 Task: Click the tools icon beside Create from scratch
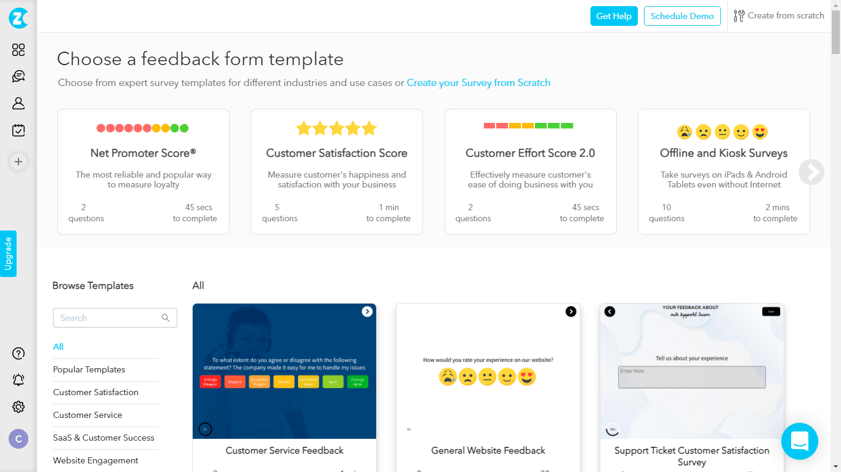[x=739, y=16]
